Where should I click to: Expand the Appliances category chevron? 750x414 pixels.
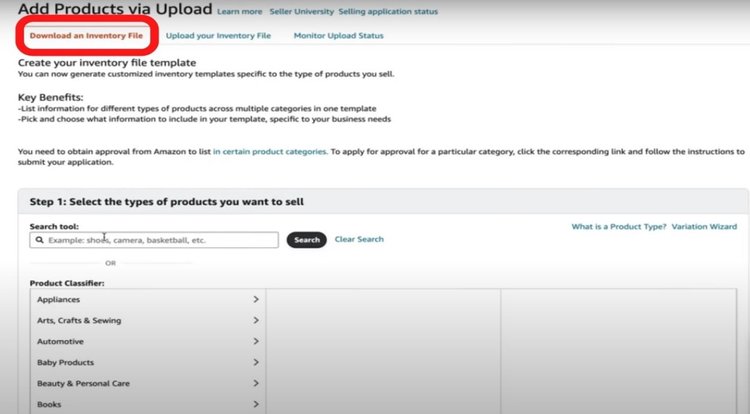click(x=256, y=299)
